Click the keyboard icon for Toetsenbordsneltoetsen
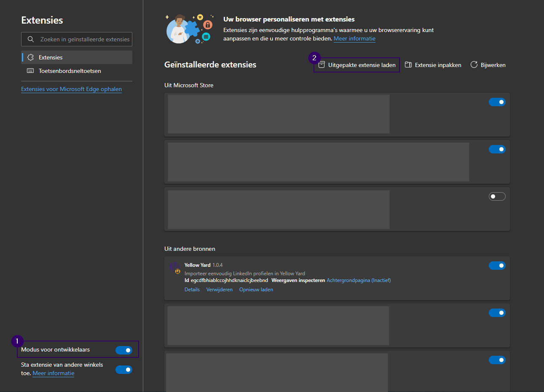 (30, 71)
